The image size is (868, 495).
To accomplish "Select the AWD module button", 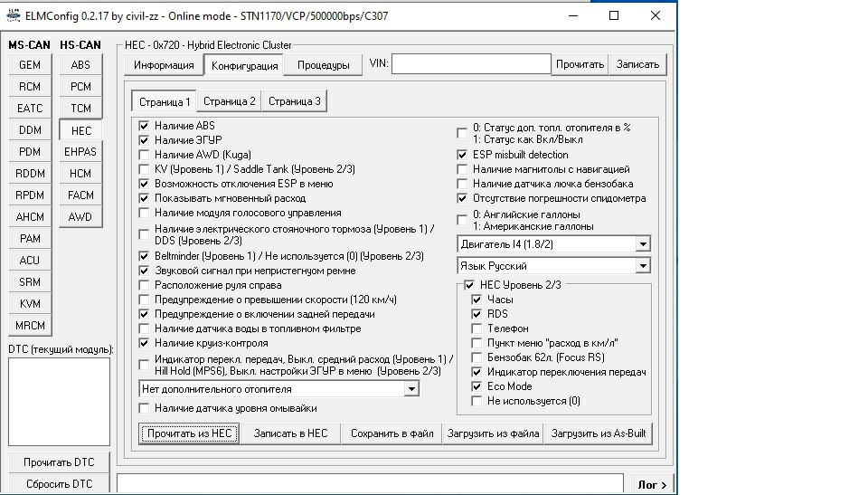I will [80, 217].
